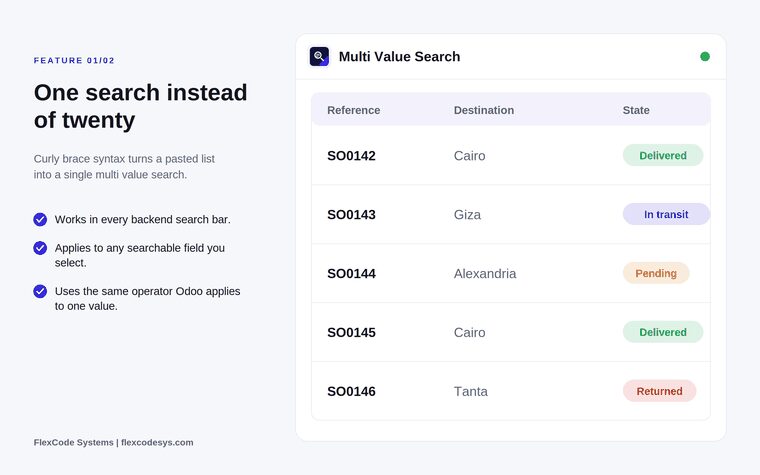Click the Destination column header
Image resolution: width=760 pixels, height=475 pixels.
pos(484,110)
